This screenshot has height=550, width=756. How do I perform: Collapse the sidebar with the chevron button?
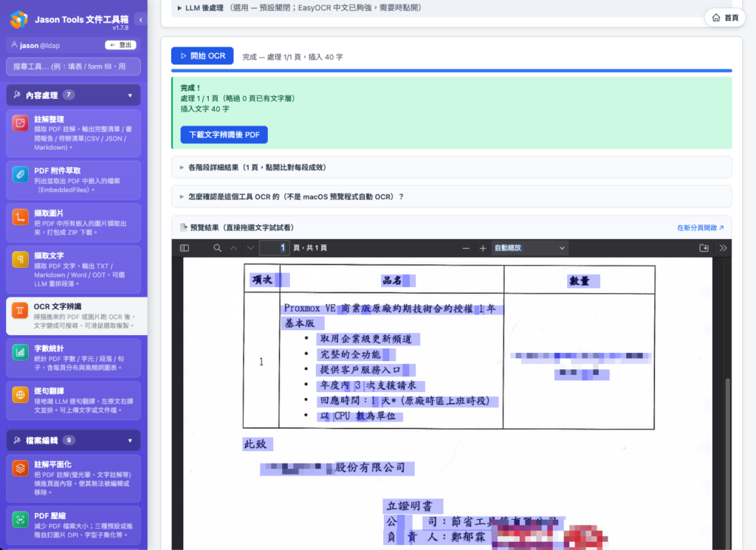point(141,20)
